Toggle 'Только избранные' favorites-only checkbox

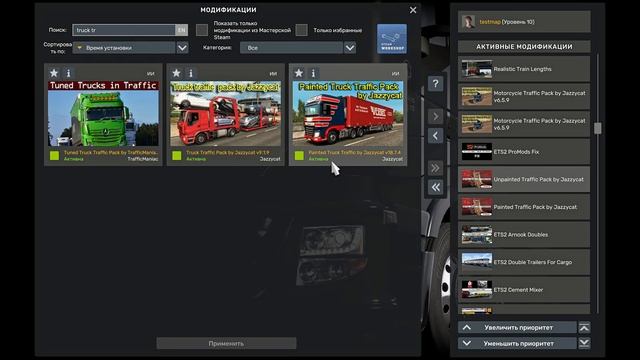(301, 30)
